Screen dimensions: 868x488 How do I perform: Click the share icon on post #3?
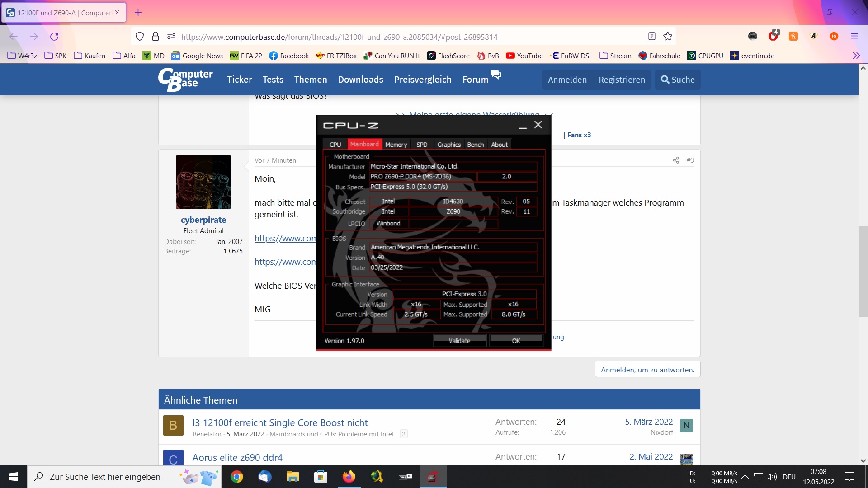coord(675,160)
